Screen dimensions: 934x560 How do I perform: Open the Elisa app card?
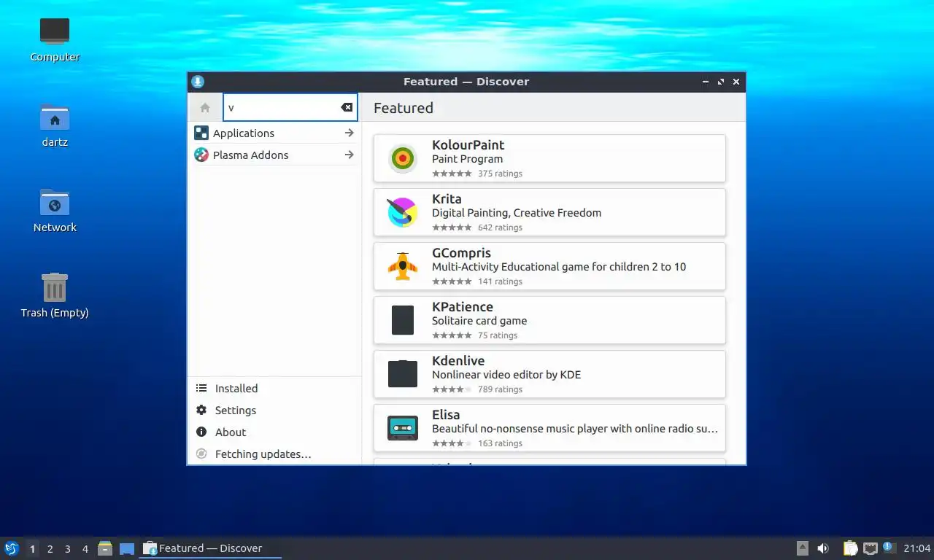pos(549,428)
